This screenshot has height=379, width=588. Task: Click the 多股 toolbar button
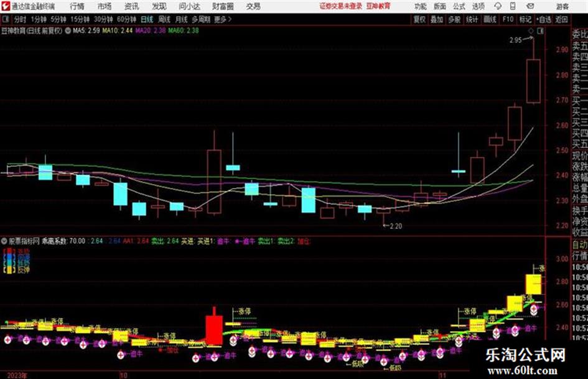click(x=454, y=19)
